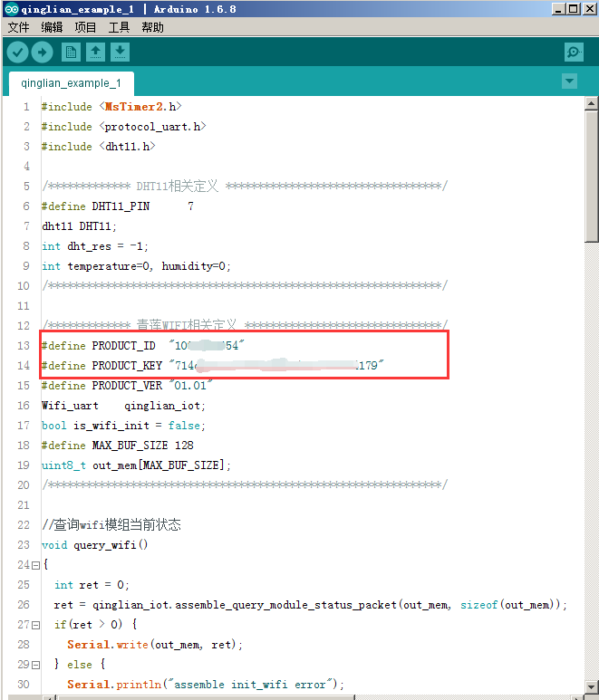
Task: Click the dht_res = -1 line
Action: [94, 246]
